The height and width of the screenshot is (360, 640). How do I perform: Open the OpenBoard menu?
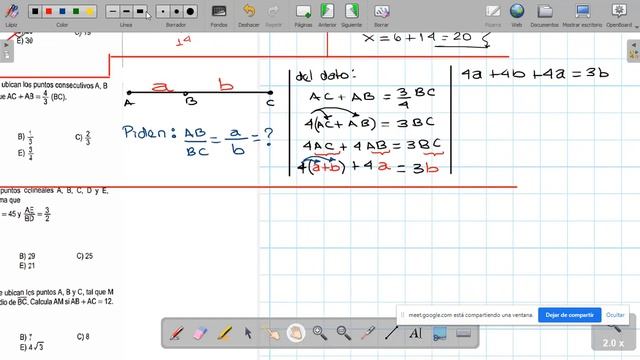(620, 15)
